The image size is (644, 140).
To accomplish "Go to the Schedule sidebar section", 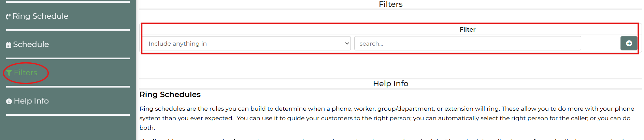I will click(x=28, y=44).
